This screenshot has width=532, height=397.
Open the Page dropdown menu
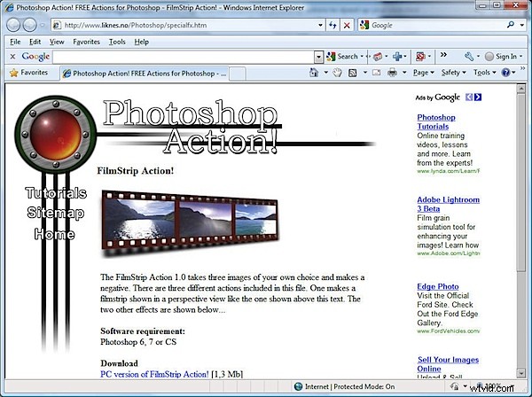(x=426, y=72)
